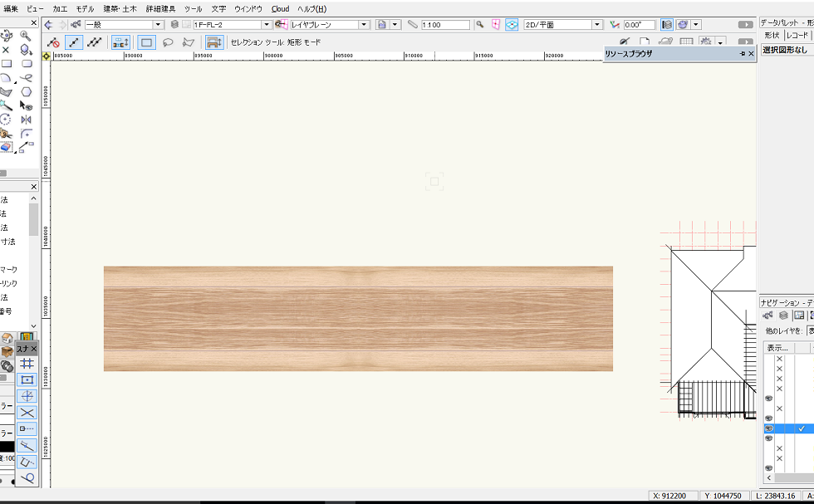Viewport: 814px width, 504px height.
Task: Click the black color swatch
Action: 7,447
